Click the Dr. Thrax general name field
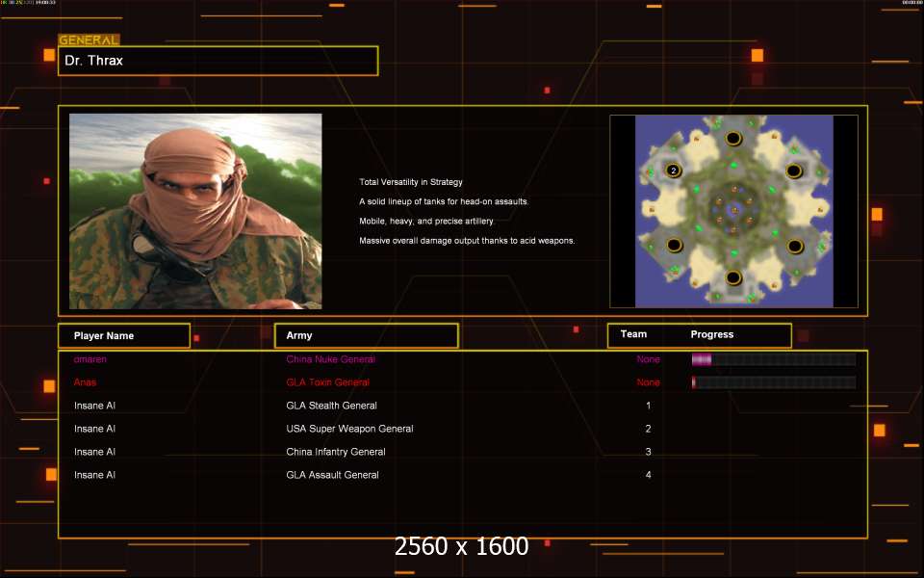 (218, 61)
